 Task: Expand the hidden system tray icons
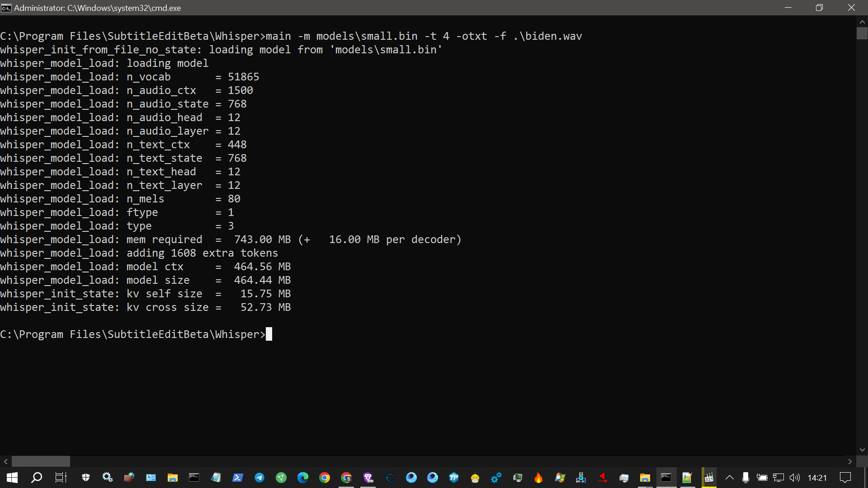729,478
